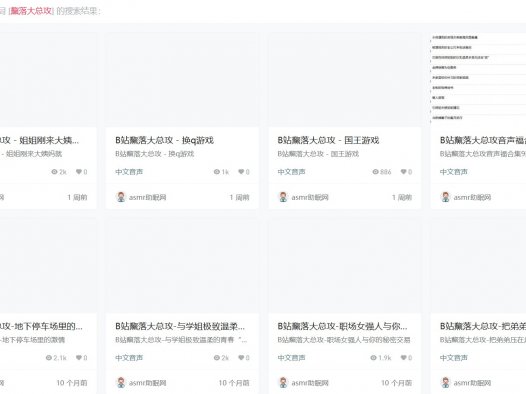Click heart like icon on 姐姐刚来大姨 card
Image resolution: width=526 pixels, height=394 pixels.
pos(79,172)
